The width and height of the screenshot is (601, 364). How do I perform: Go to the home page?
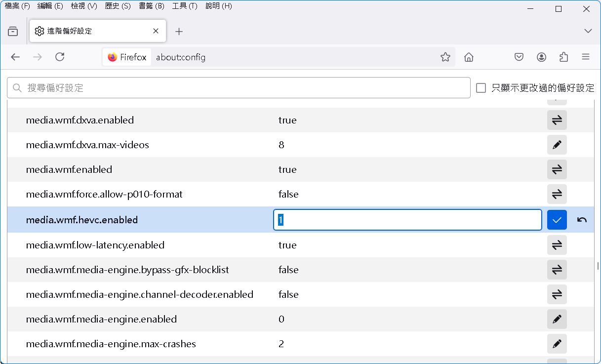pos(469,57)
